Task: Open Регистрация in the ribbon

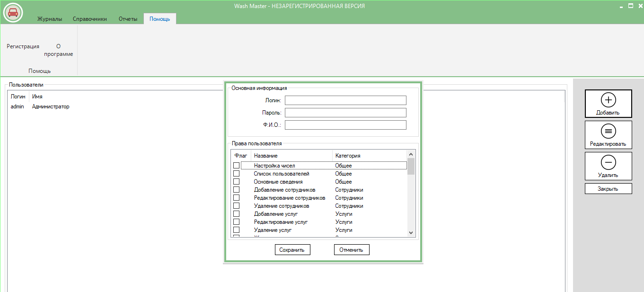Action: [23, 46]
